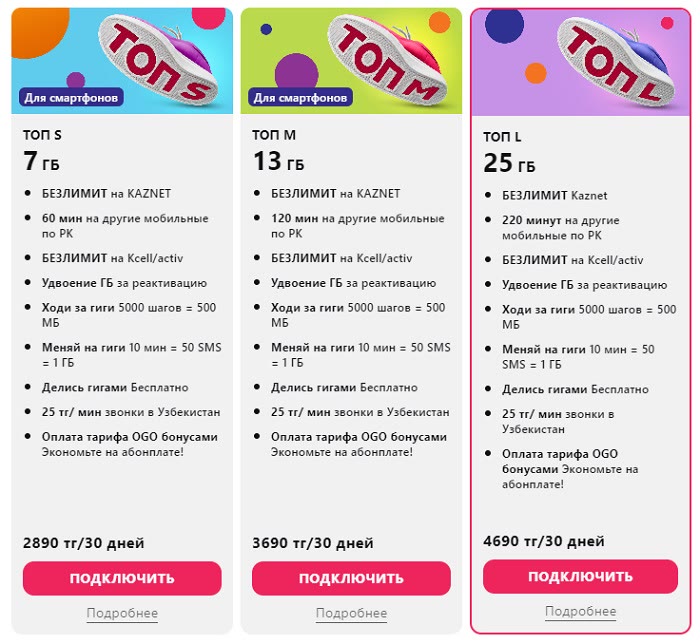
Task: Click the ТОП S sneaker banner image
Action: 122,61
